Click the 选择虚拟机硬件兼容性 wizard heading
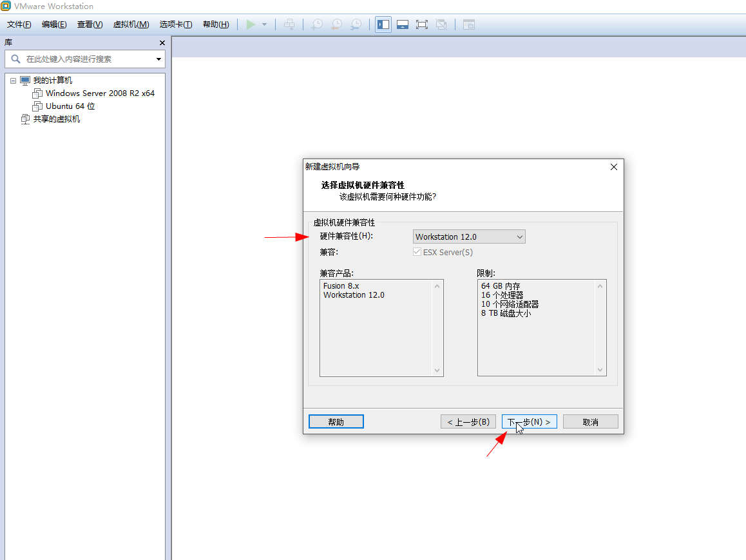Image resolution: width=746 pixels, height=560 pixels. [363, 185]
